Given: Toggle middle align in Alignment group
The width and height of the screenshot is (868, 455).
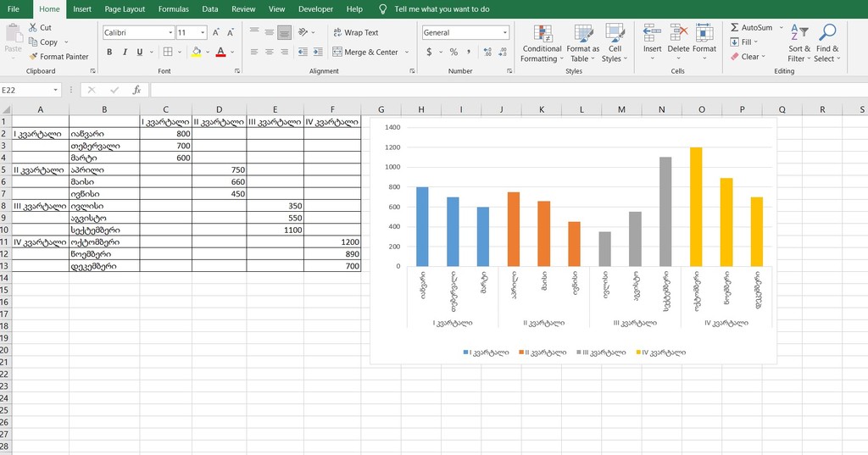Looking at the screenshot, I should click(x=269, y=32).
